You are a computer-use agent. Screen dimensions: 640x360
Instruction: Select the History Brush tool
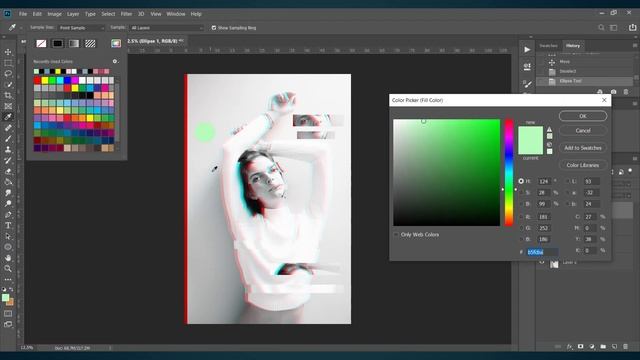(x=8, y=160)
